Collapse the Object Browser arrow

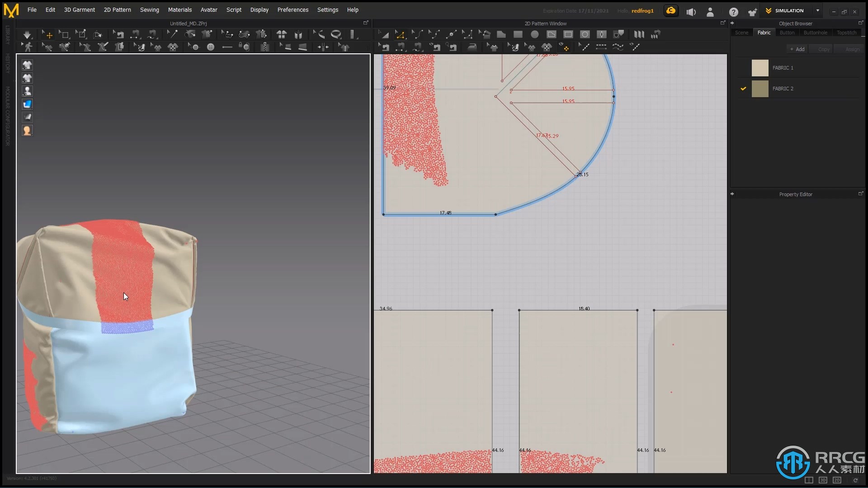click(732, 23)
